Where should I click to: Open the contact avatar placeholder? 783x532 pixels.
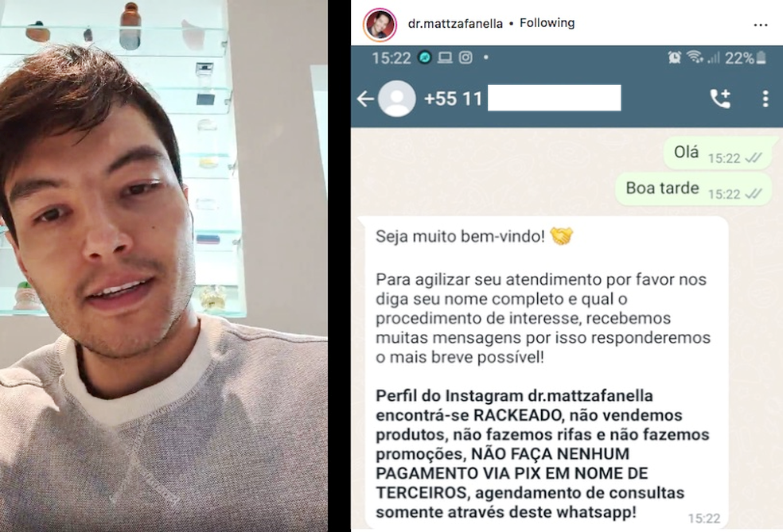point(397,99)
